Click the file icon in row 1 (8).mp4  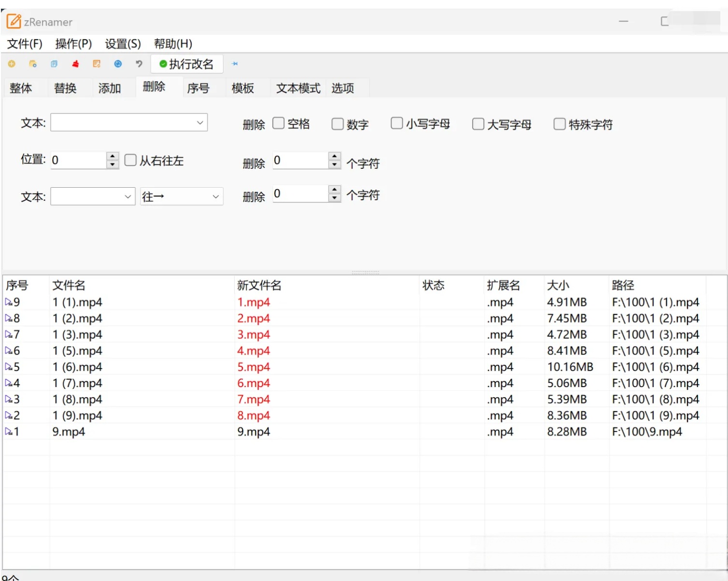pos(9,399)
